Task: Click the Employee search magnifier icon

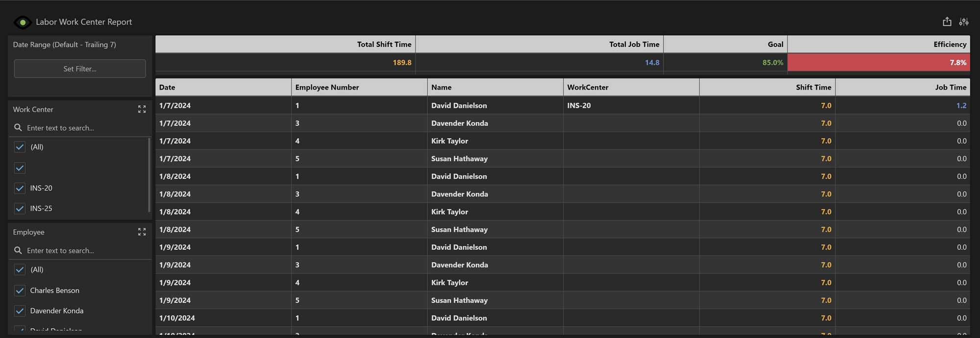Action: point(18,250)
